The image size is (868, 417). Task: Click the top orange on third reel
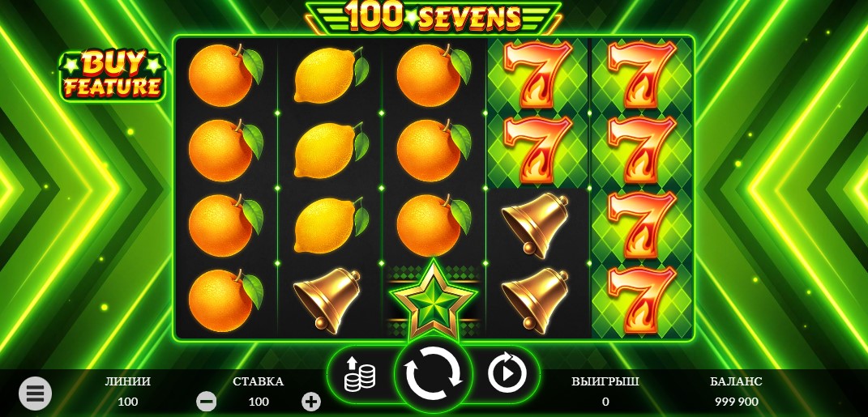coord(434,74)
